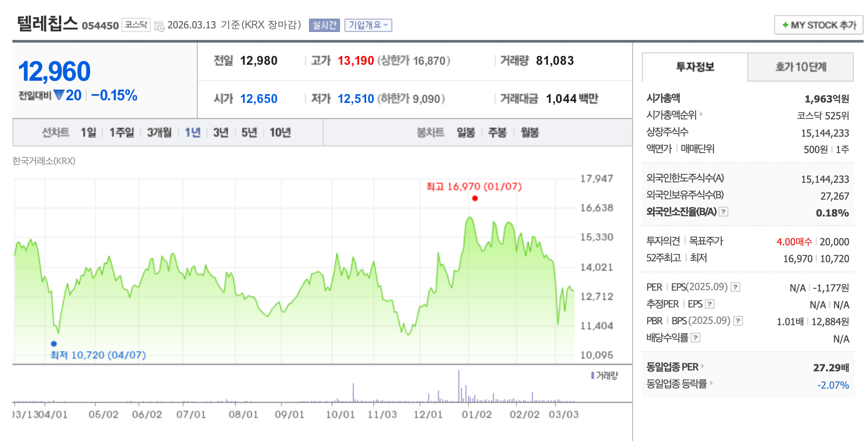Show the 월봉 candlestick chart
This screenshot has height=441, width=868.
(x=530, y=132)
